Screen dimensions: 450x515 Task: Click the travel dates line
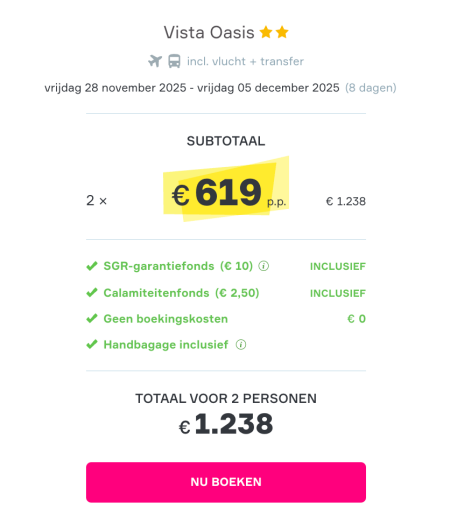(220, 88)
